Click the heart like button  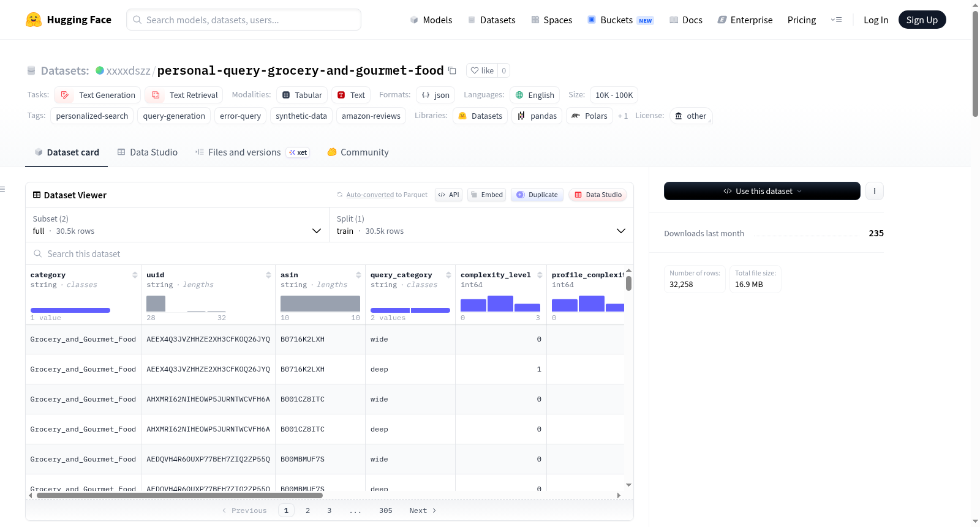tap(482, 70)
